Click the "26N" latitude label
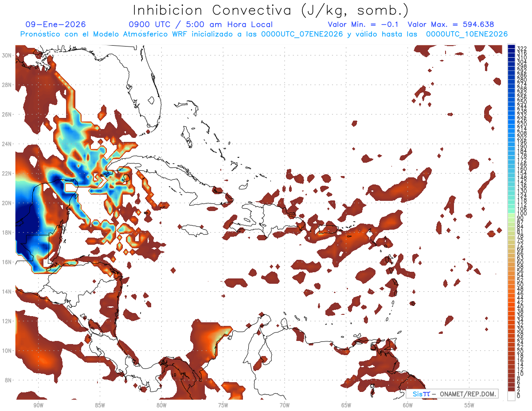The image size is (532, 411). pos(8,114)
